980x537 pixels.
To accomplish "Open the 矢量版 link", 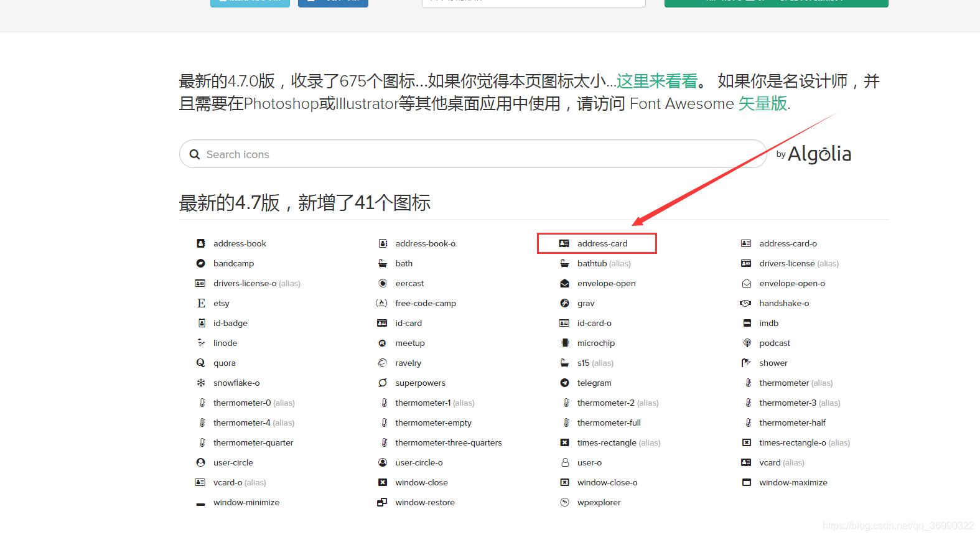I will point(763,103).
